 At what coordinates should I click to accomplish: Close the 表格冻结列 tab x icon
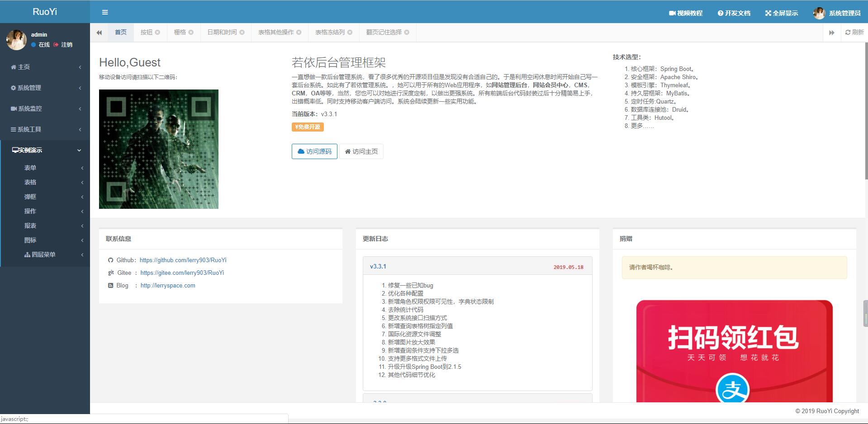click(x=350, y=32)
